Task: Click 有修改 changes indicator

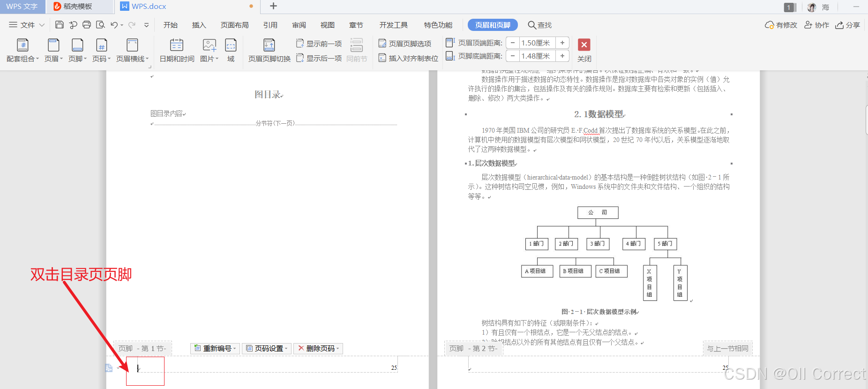Action: [781, 25]
